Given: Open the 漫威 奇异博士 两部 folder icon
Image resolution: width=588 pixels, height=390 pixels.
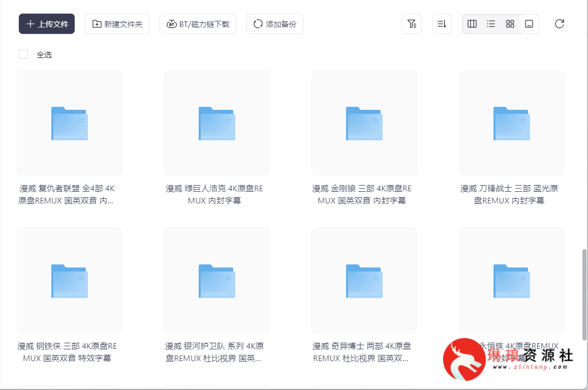Looking at the screenshot, I should pos(364,281).
